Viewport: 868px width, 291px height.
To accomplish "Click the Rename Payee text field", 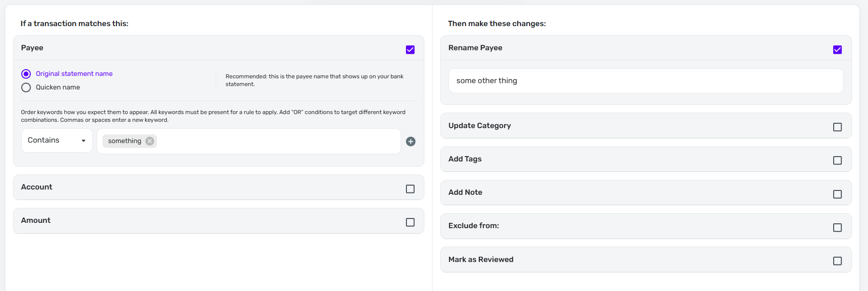I will tap(646, 81).
